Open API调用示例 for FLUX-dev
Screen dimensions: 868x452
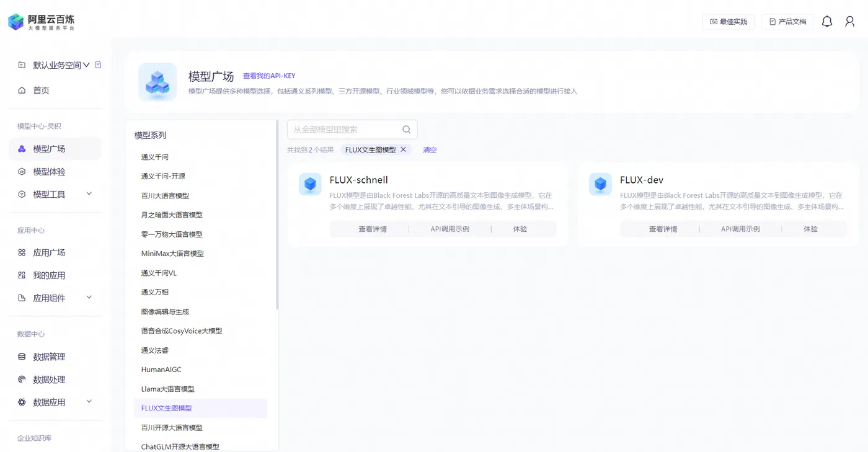tap(740, 229)
